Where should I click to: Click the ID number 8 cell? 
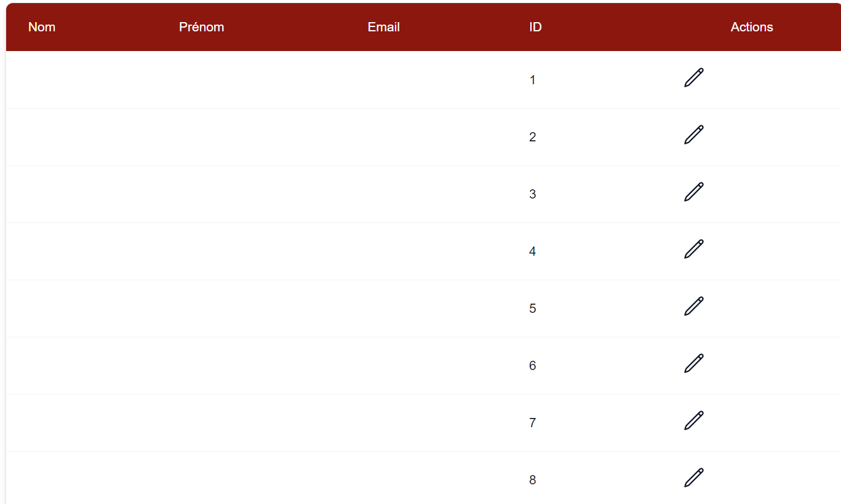[533, 480]
